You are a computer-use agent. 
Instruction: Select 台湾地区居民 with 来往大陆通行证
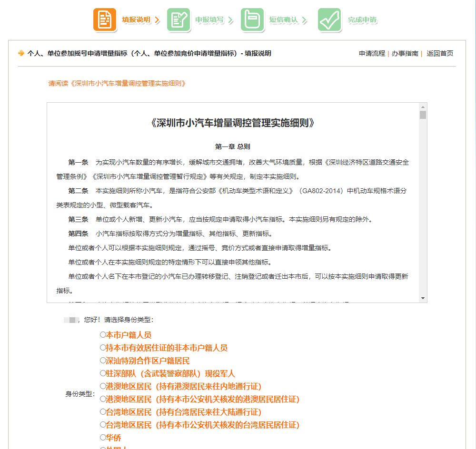[x=103, y=412]
